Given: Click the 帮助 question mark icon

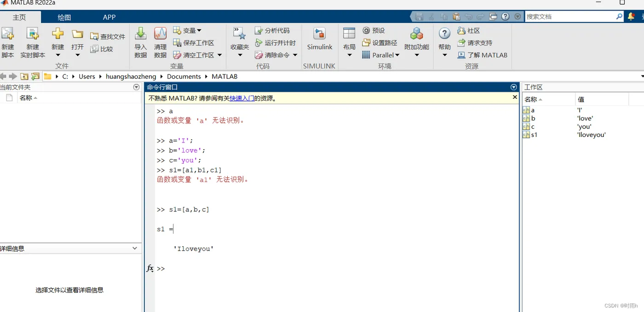Looking at the screenshot, I should pos(444,34).
